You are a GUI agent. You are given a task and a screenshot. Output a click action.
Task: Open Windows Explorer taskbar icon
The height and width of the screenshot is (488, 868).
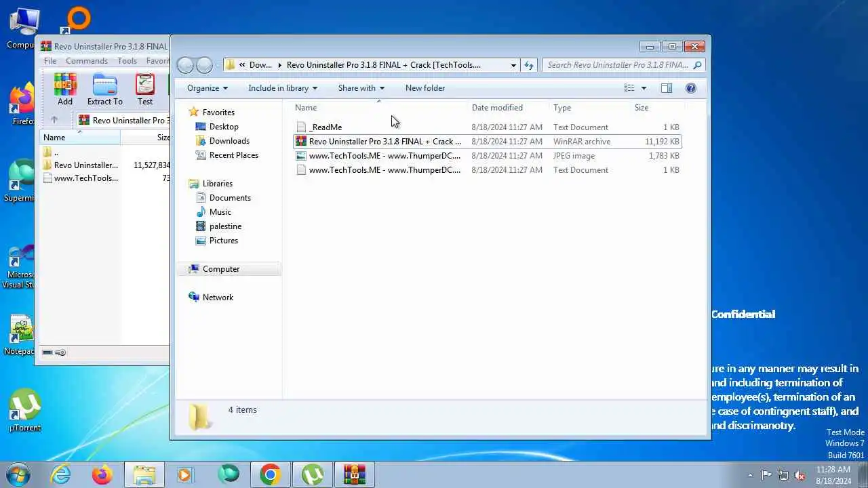coord(144,474)
